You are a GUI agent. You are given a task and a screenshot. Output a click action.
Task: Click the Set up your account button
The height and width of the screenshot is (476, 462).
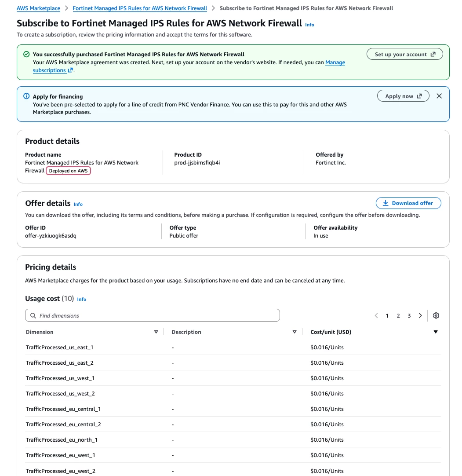[405, 54]
